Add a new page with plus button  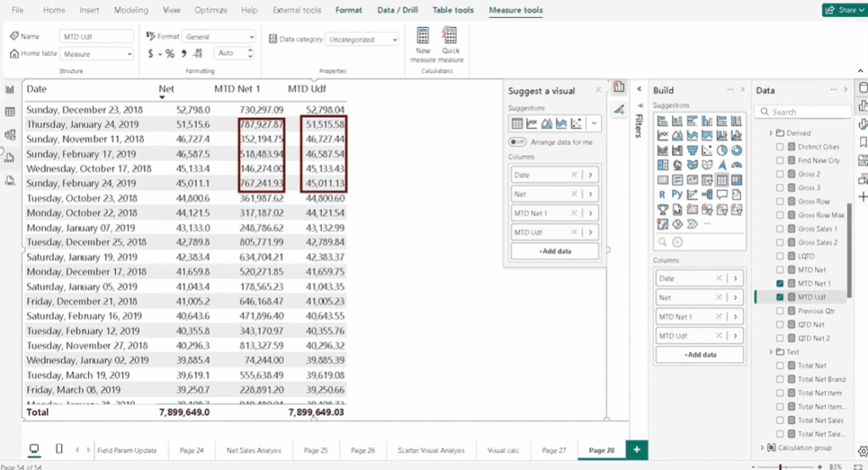637,450
